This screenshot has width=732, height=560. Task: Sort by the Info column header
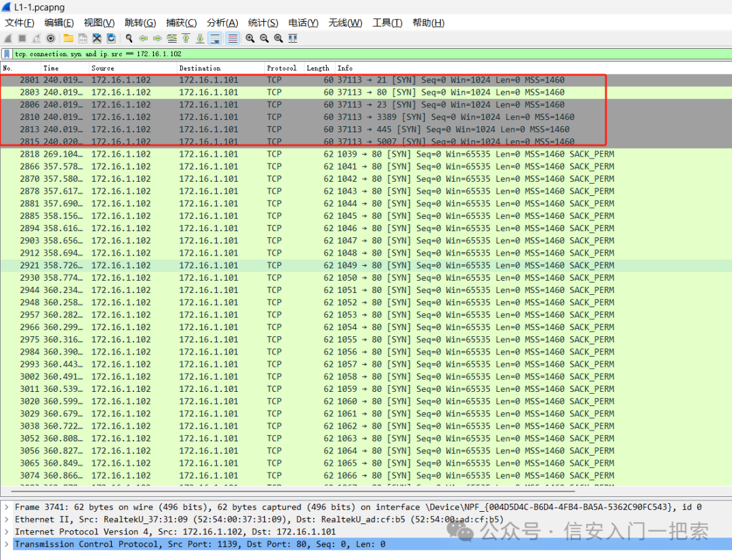pos(533,68)
